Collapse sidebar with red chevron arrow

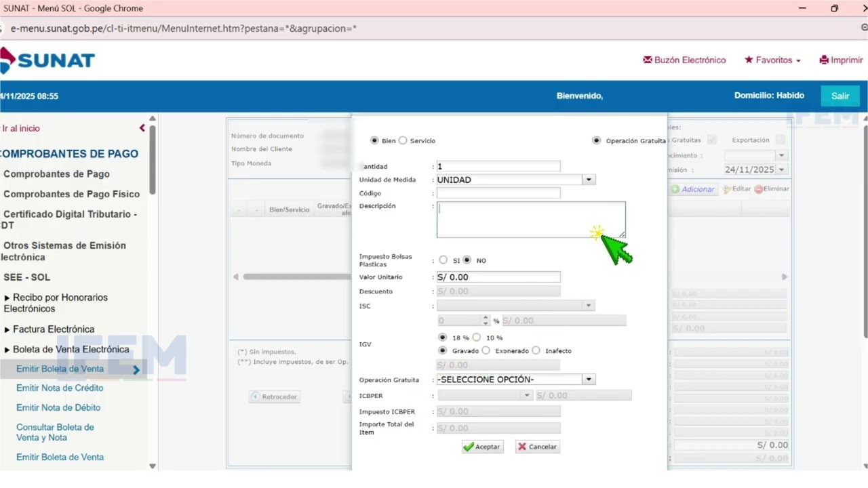142,127
